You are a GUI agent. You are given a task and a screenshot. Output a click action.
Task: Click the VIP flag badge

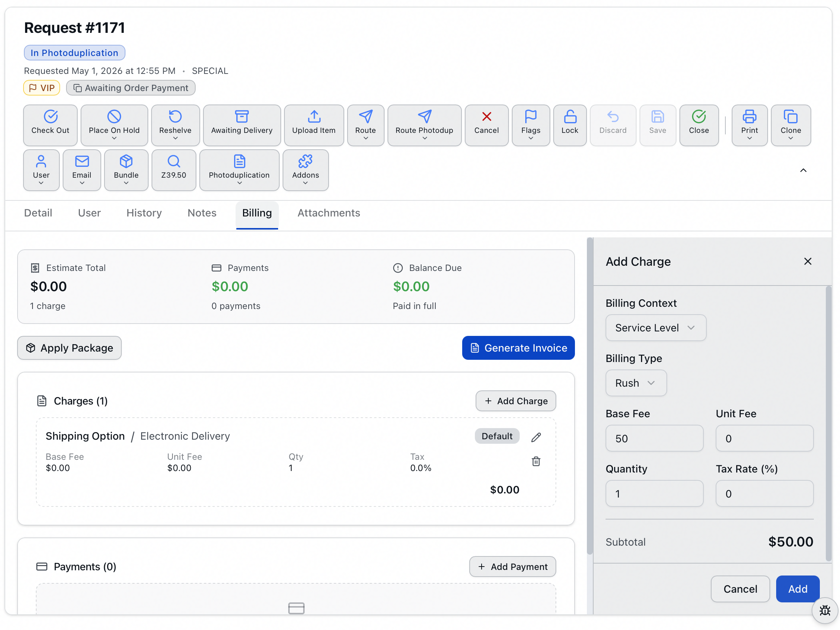tap(42, 88)
